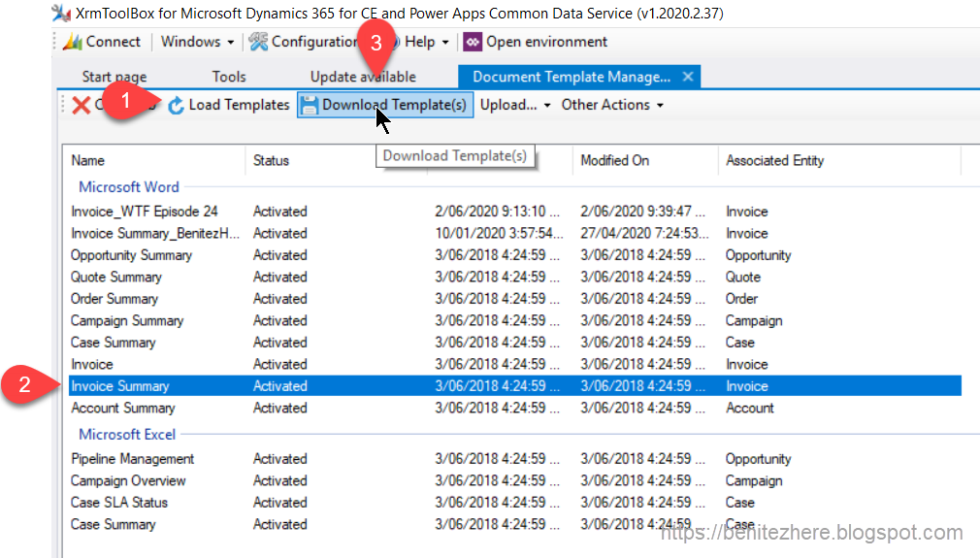980x558 pixels.
Task: Click the Quote entity cell
Action: (x=743, y=277)
